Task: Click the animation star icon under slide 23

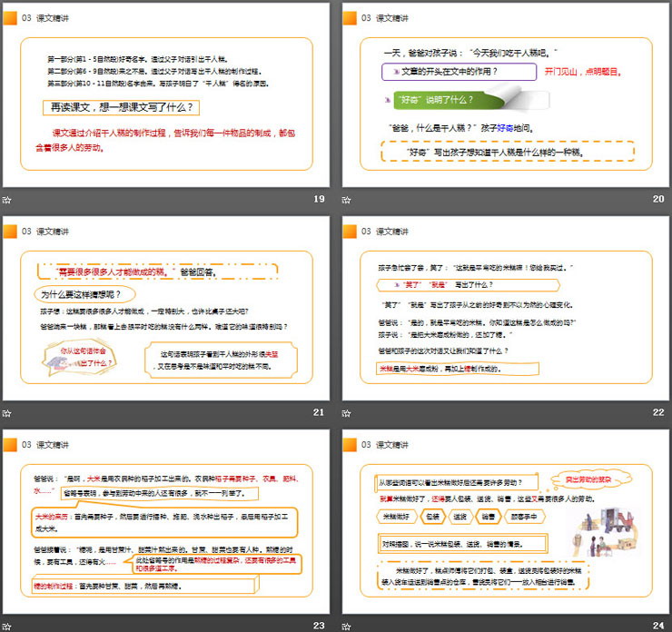Action: (7, 625)
